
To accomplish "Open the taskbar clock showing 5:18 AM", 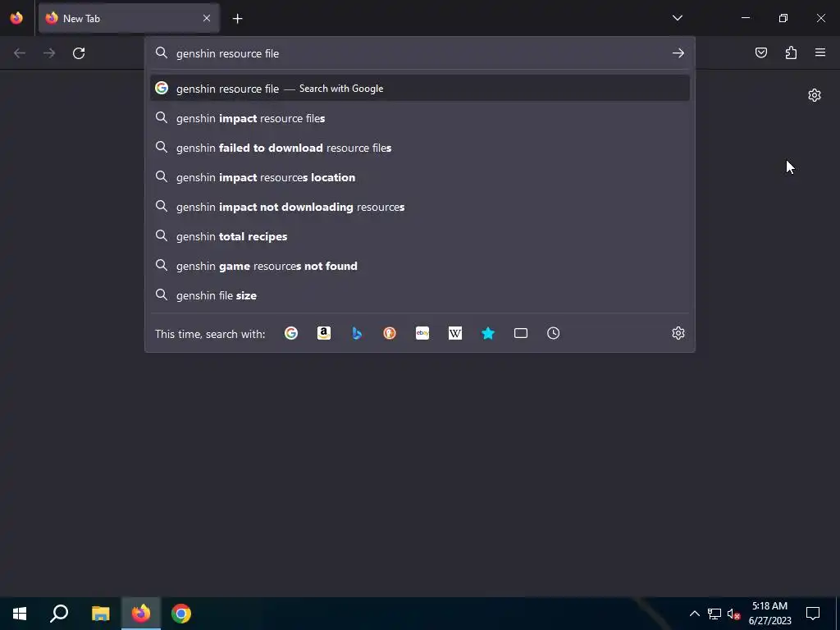I will 769,614.
